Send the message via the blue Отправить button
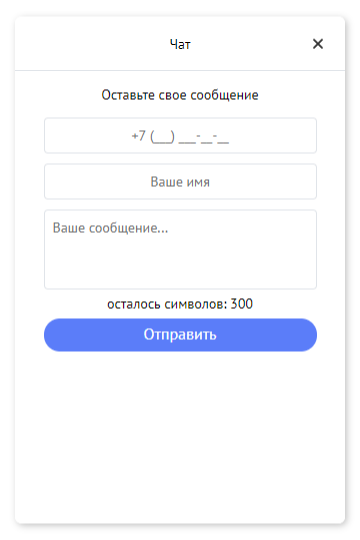360x540 pixels. point(180,335)
